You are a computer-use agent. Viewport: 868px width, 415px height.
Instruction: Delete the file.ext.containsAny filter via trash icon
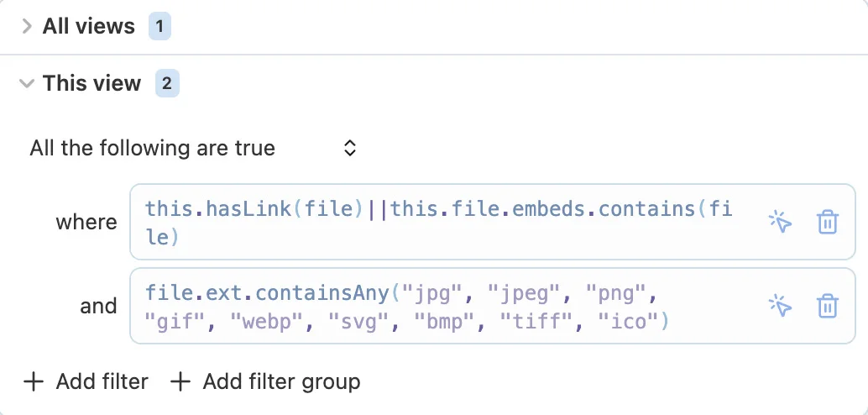click(x=827, y=307)
